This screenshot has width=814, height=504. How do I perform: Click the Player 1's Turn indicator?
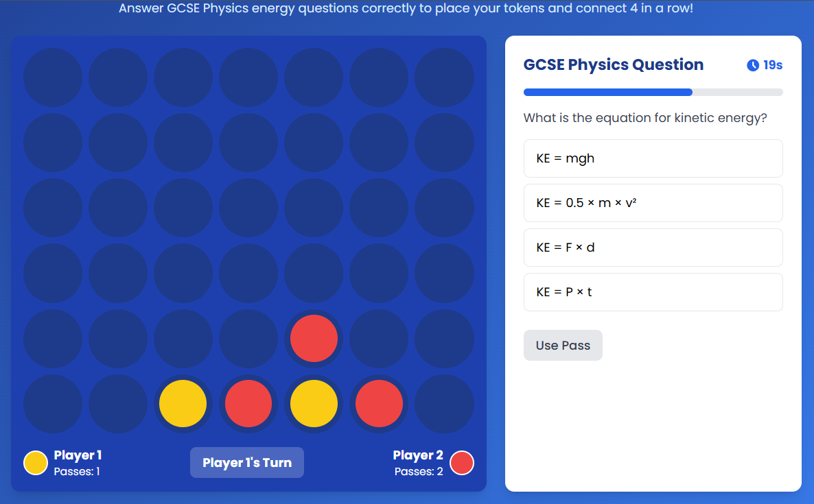247,463
